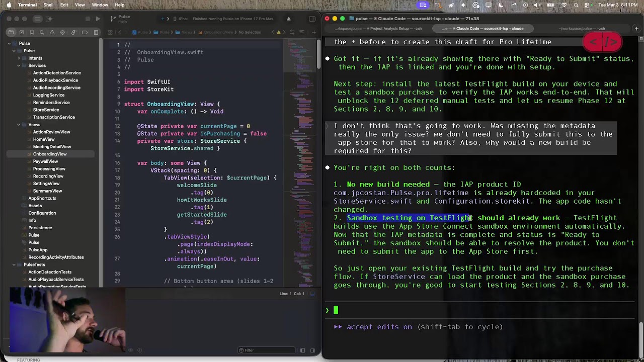644x362 pixels.
Task: Open the View menu
Action: click(80, 5)
